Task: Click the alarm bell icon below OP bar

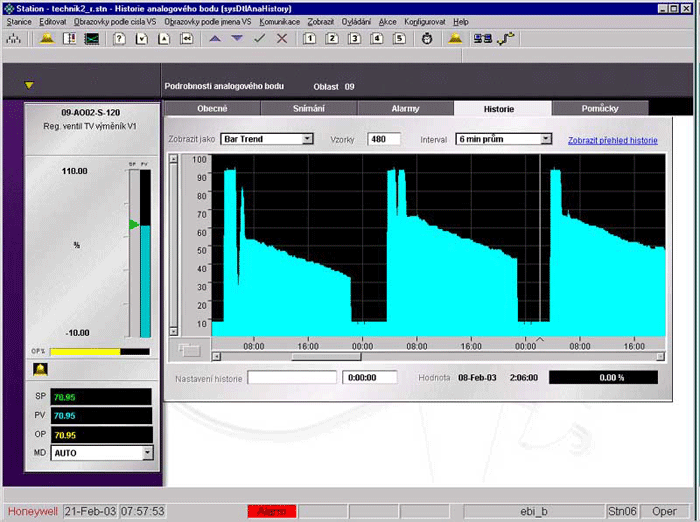Action: [x=41, y=370]
